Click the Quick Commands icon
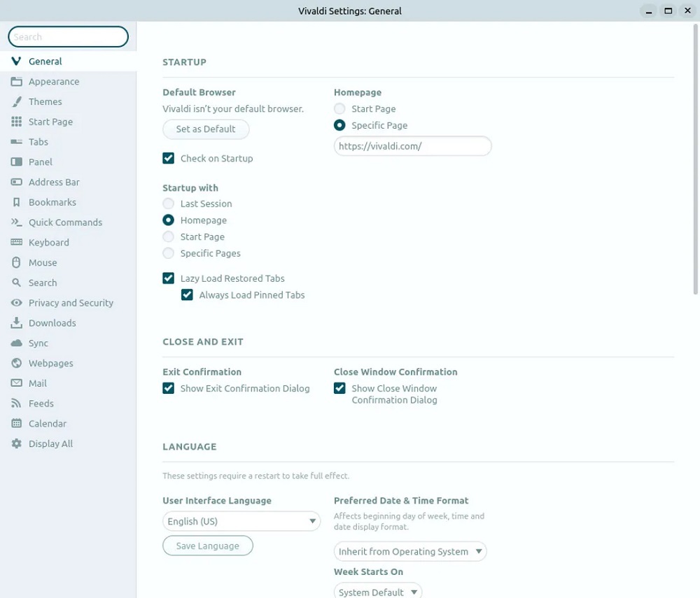The image size is (700, 598). click(x=16, y=222)
